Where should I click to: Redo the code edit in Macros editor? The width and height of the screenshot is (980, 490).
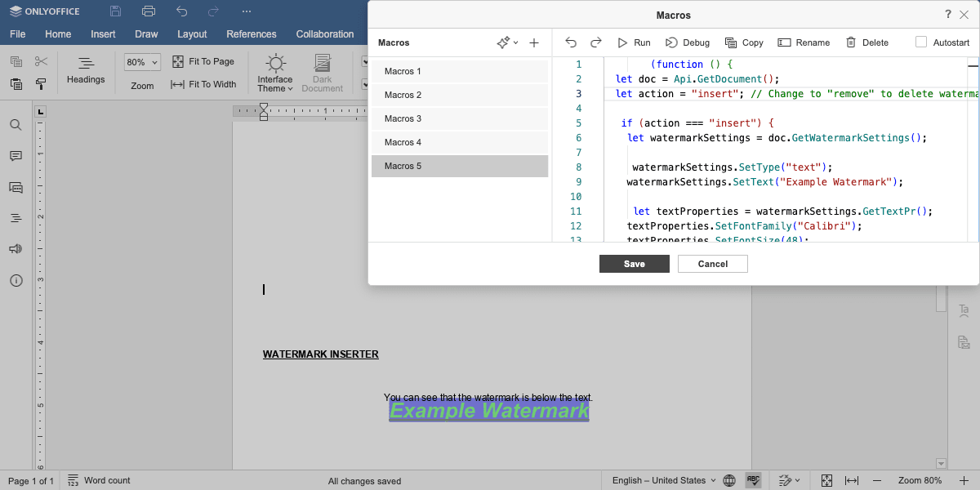596,42
